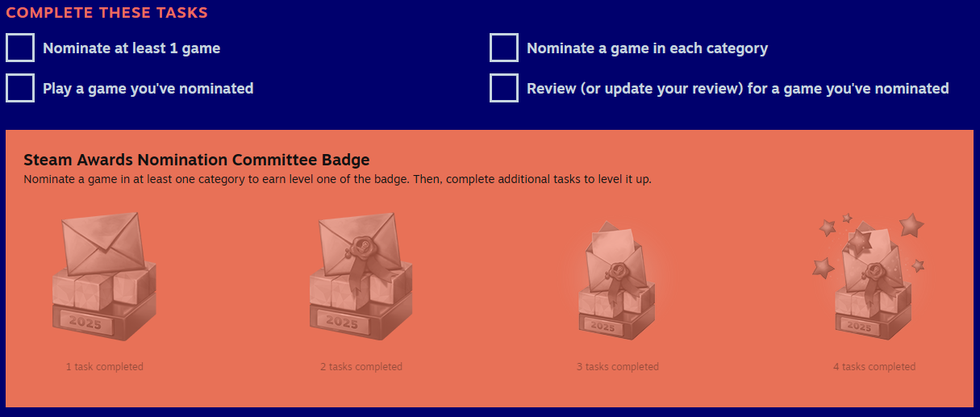Viewport: 980px width, 417px height.
Task: Click the '2 tasks completed' caption
Action: (x=361, y=367)
